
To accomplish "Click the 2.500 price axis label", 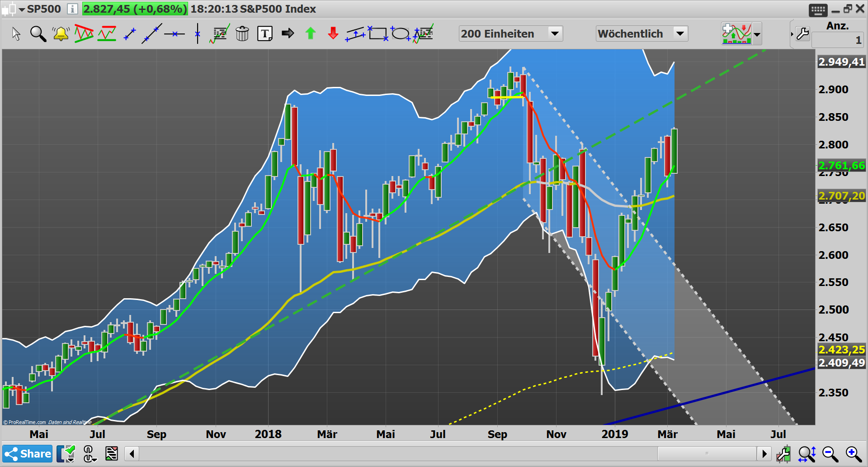I will [834, 310].
